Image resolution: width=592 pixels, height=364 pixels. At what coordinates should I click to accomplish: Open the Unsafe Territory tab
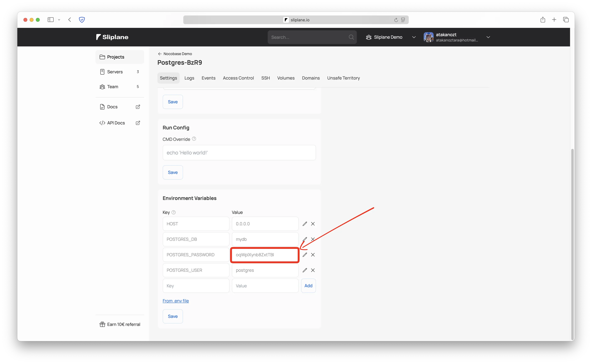(x=343, y=78)
